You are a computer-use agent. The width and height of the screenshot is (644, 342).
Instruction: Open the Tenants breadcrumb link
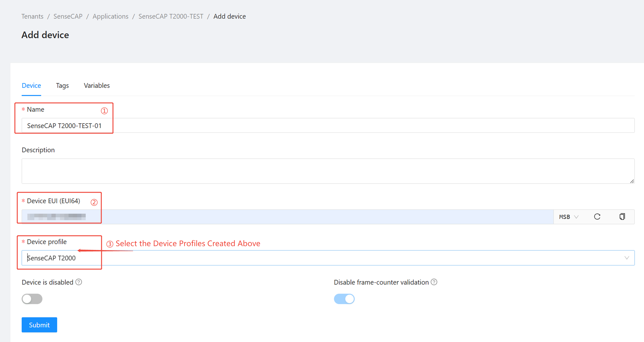(32, 16)
